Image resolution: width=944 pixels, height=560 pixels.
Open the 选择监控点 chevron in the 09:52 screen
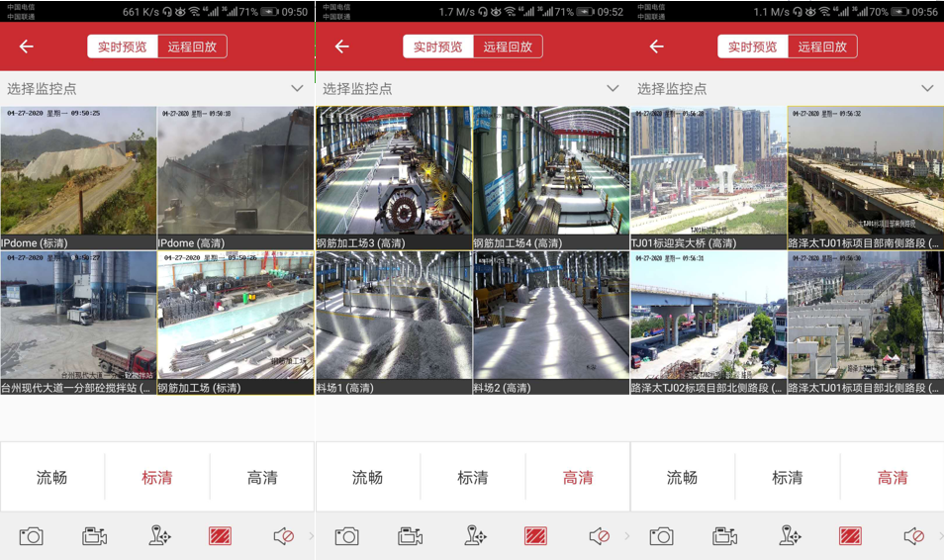[x=613, y=88]
